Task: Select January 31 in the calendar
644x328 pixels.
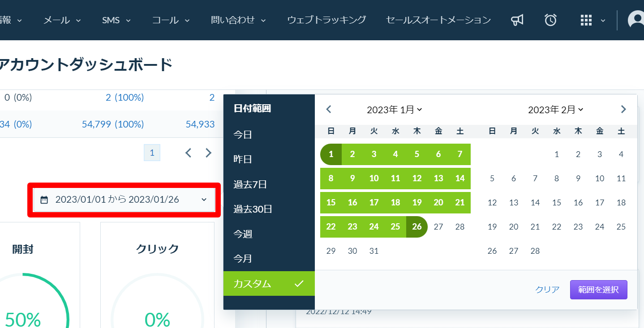Action: point(374,251)
